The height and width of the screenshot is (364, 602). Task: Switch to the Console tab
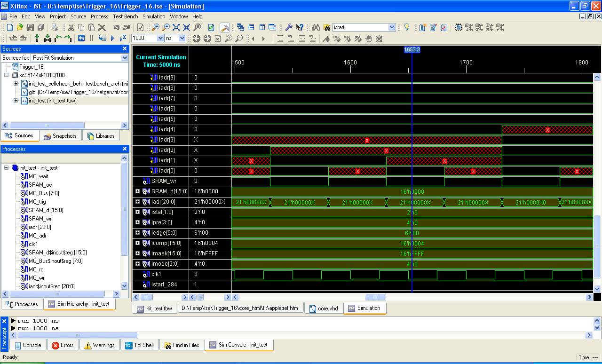click(28, 345)
